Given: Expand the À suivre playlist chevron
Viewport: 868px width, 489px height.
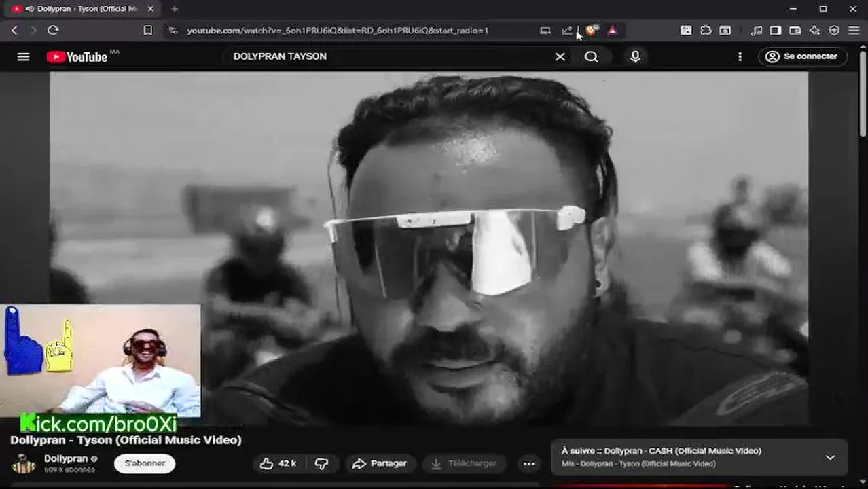Looking at the screenshot, I should [830, 457].
